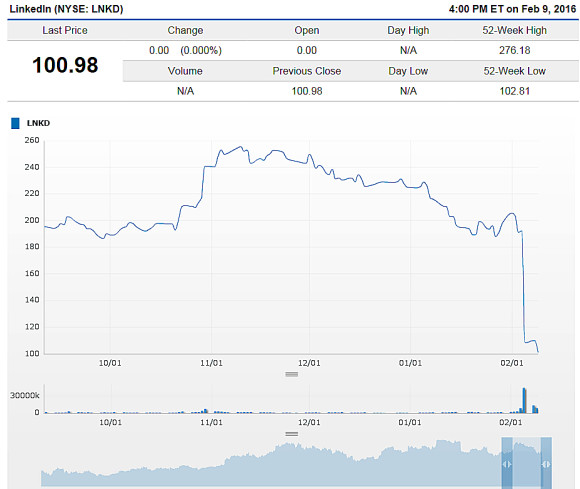
Task: Click the 52-Week Low value 102.81
Action: point(515,91)
